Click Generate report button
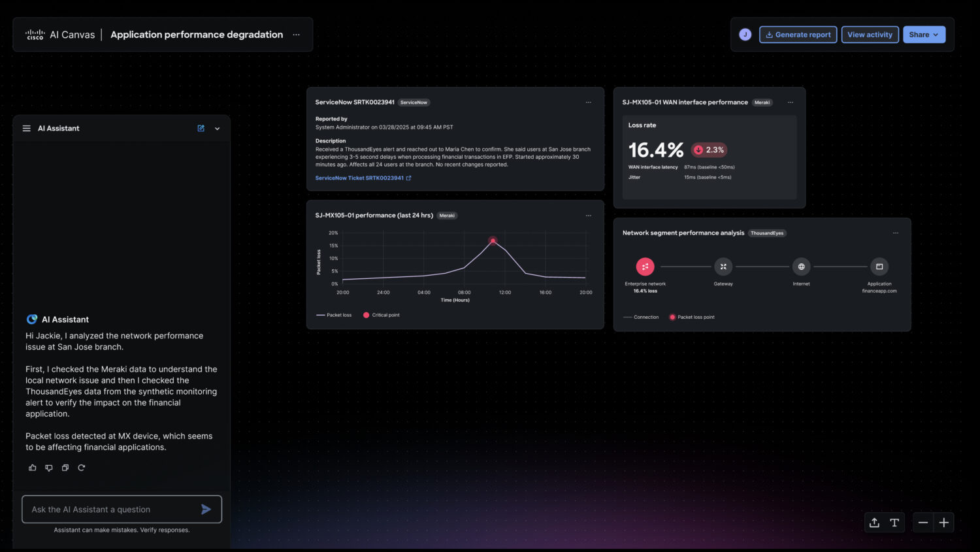 coord(798,35)
